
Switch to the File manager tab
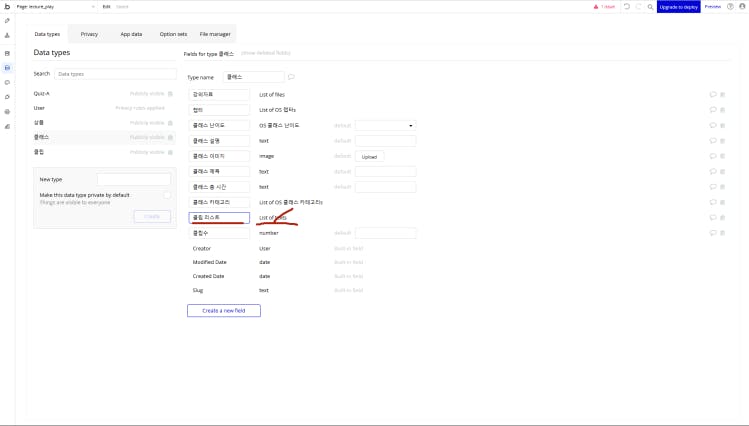(x=215, y=34)
